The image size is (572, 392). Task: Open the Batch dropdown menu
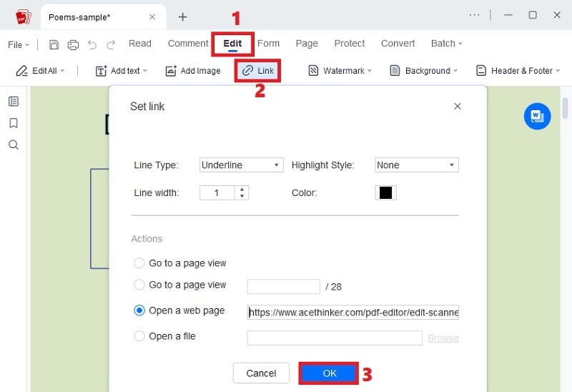pyautogui.click(x=446, y=44)
